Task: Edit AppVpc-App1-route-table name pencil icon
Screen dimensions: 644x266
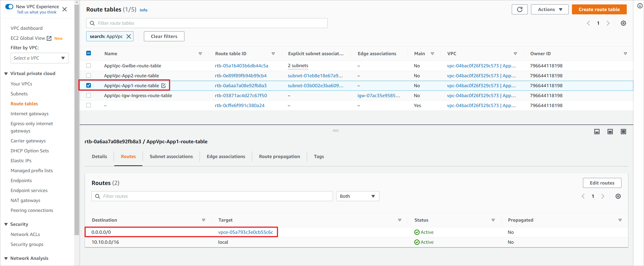Action: (164, 86)
